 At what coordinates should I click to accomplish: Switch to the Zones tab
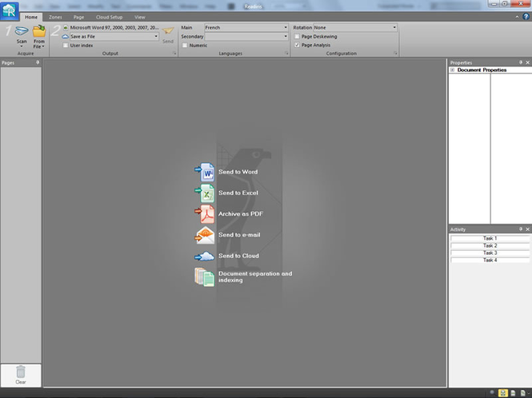tap(55, 17)
